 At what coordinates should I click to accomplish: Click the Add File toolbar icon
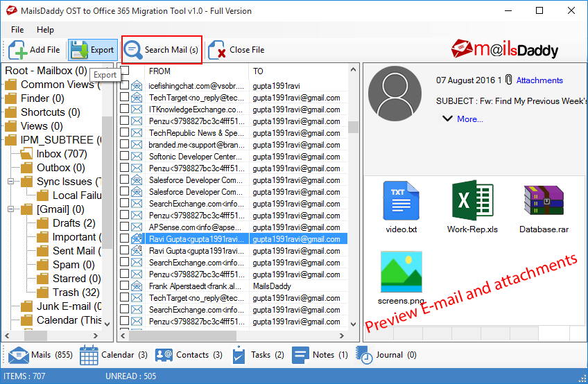(17, 50)
